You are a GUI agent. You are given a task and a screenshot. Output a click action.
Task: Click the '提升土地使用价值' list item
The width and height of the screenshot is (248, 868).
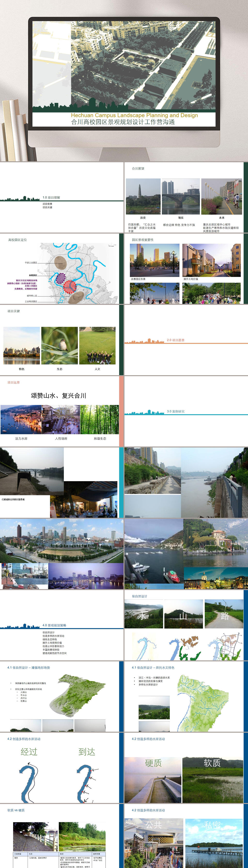click(52, 643)
